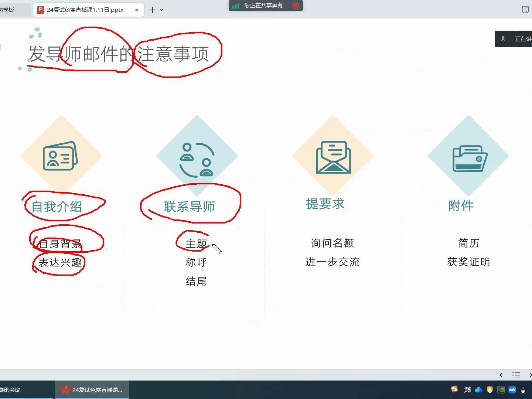532x399 pixels.
Task: Click the NVIDIA tray icon
Action: tap(501, 389)
